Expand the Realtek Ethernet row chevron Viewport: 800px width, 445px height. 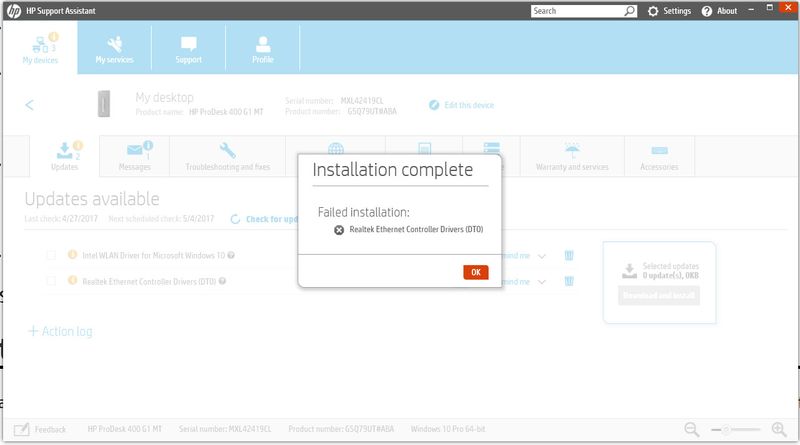542,282
